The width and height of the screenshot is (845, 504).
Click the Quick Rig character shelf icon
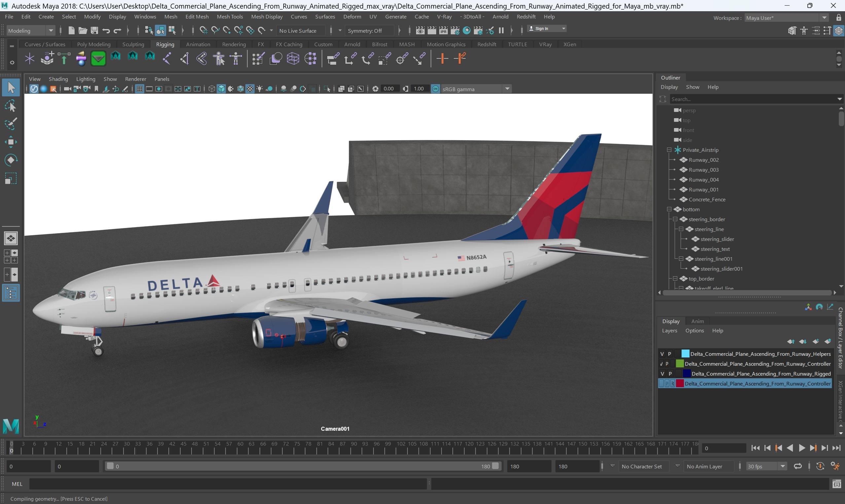[x=219, y=59]
